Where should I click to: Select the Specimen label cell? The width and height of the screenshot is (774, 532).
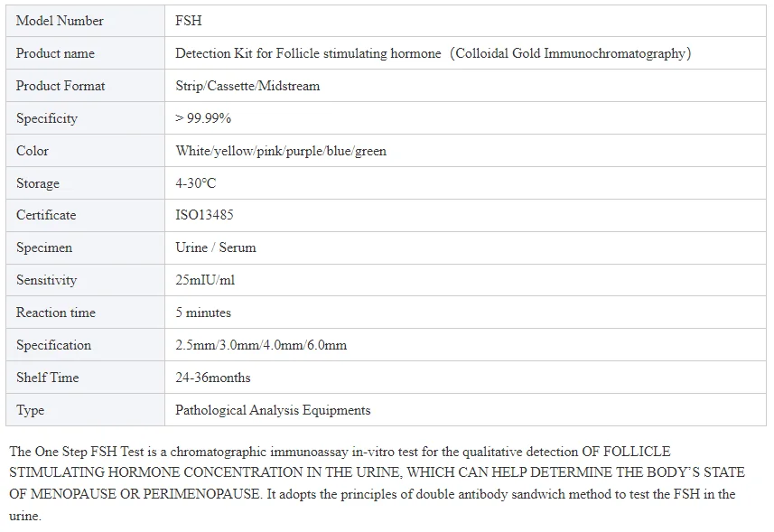[x=44, y=247]
